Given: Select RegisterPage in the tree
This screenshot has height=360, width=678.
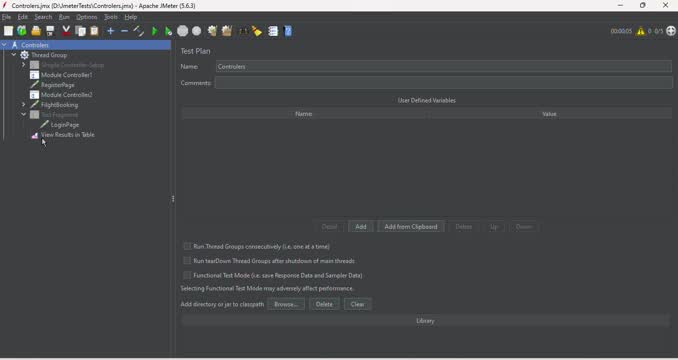Looking at the screenshot, I should click(x=58, y=85).
